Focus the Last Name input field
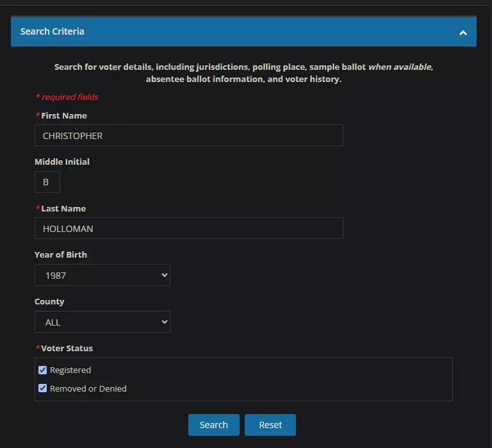This screenshot has width=492, height=448. pos(189,228)
